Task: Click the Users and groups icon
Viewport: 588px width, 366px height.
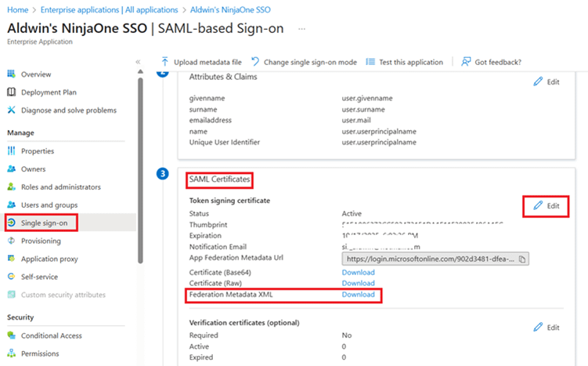Action: click(11, 205)
